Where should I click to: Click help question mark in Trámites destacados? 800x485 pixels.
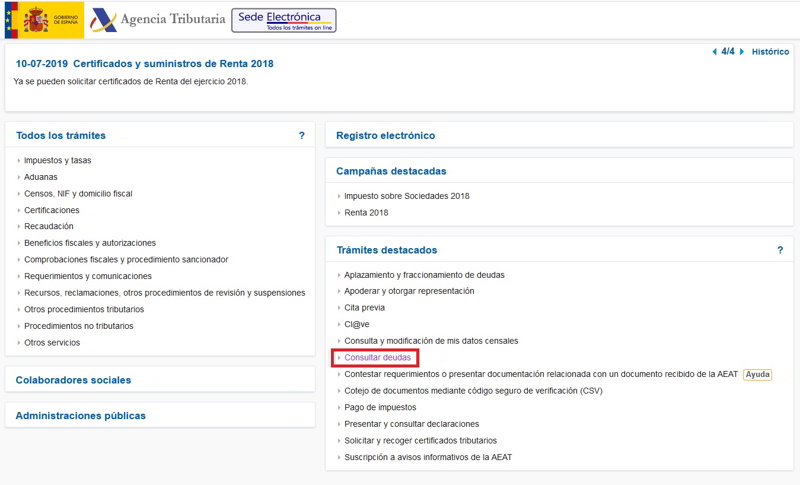[x=780, y=250]
